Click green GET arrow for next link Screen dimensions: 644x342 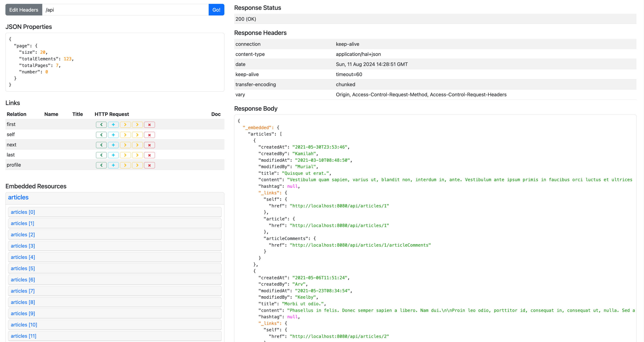tap(101, 145)
